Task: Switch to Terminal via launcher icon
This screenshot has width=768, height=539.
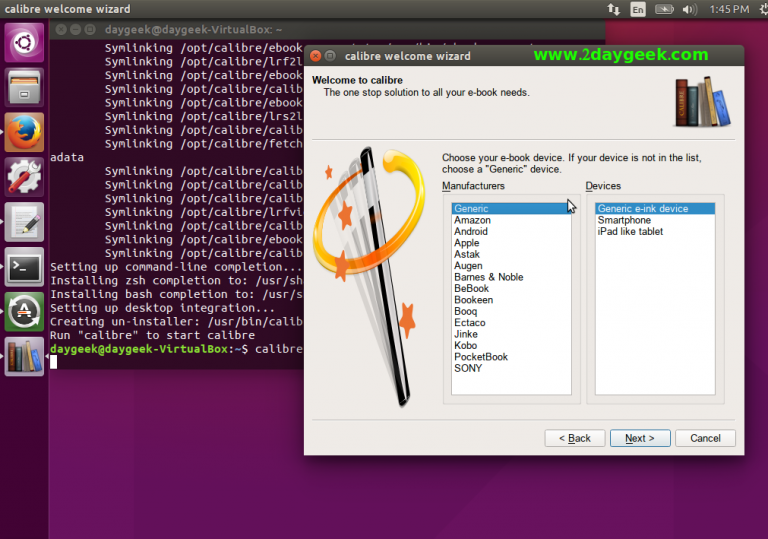Action: point(24,267)
